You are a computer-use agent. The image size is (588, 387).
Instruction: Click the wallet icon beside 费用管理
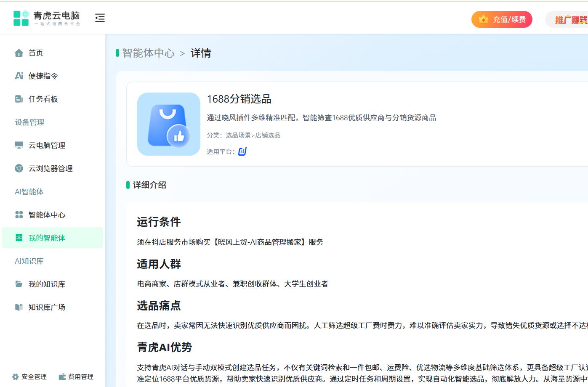pyautogui.click(x=62, y=376)
